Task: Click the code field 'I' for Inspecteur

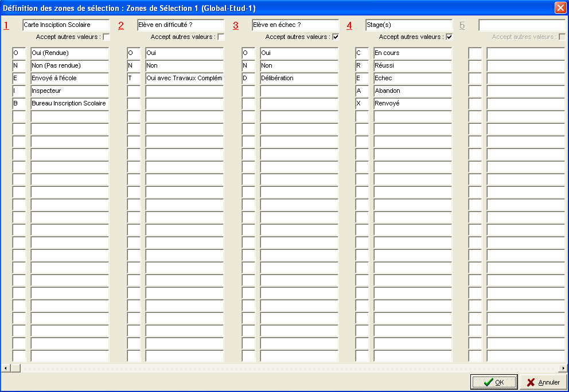Action: coord(20,91)
